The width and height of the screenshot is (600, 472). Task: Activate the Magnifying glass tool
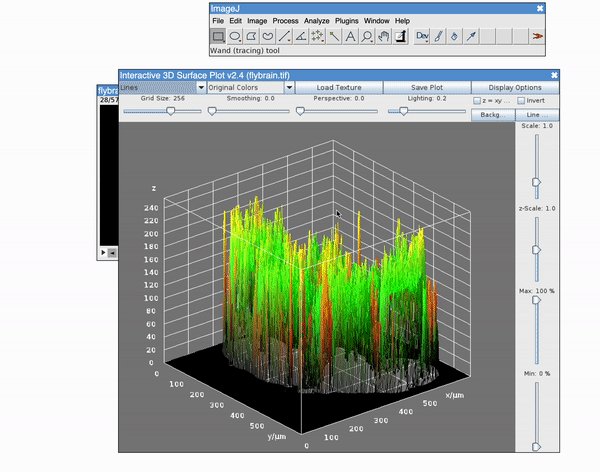coord(367,36)
